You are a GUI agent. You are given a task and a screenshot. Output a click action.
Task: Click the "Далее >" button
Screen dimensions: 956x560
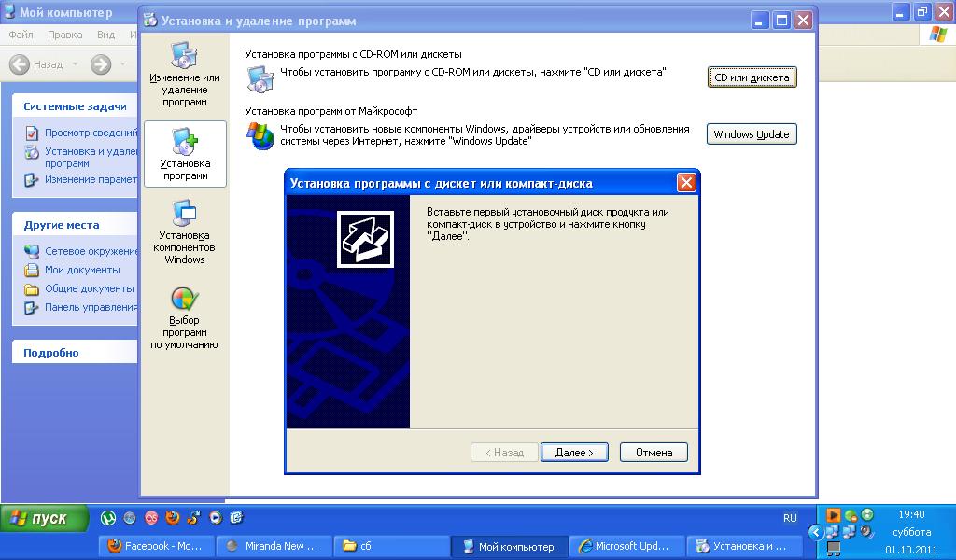click(x=574, y=452)
